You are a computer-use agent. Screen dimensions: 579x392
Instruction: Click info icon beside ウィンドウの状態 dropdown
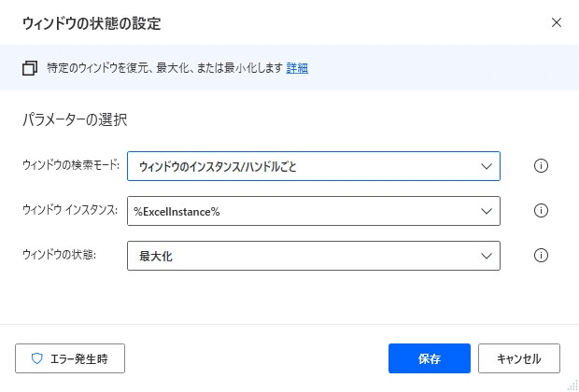coord(541,256)
